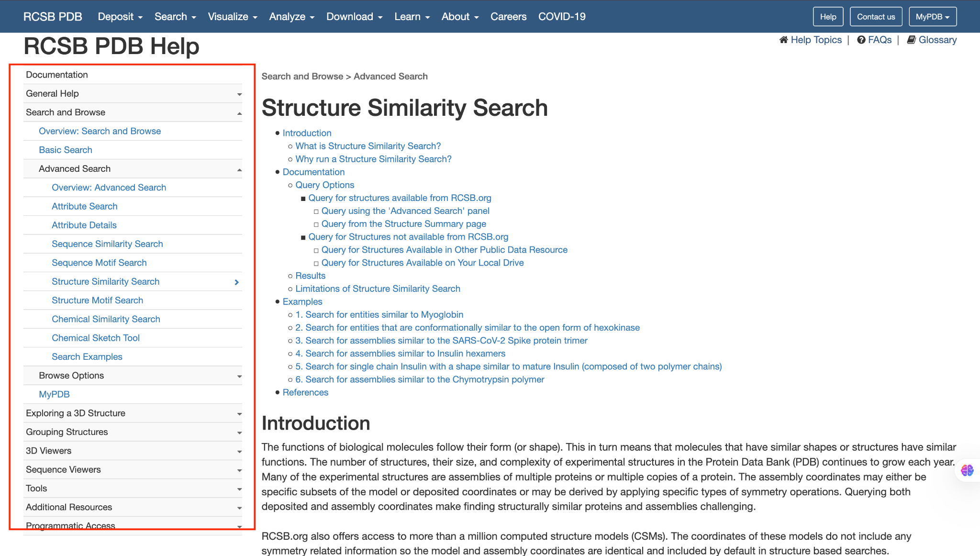Viewport: 980px width, 556px height.
Task: Collapse the Search and Browse section
Action: point(239,113)
